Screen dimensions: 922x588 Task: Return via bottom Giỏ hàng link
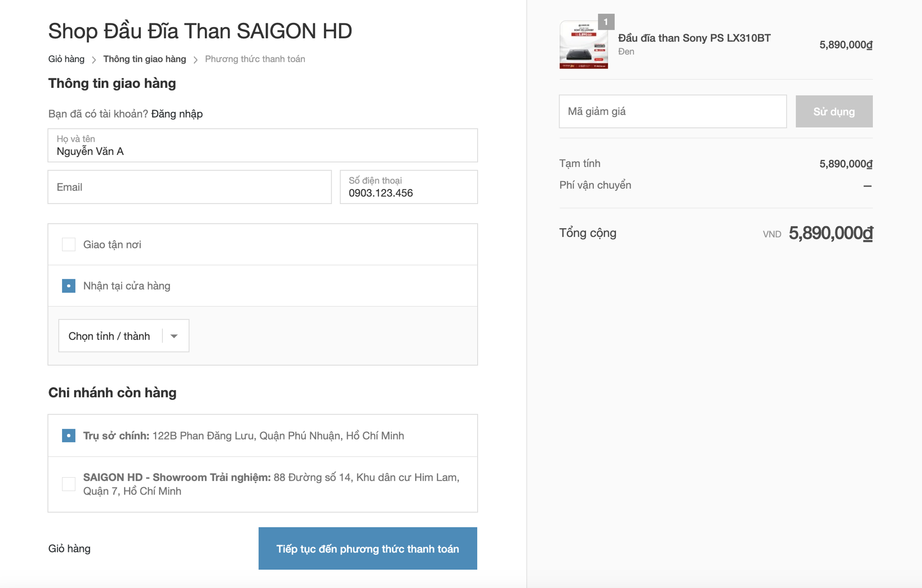[69, 548]
